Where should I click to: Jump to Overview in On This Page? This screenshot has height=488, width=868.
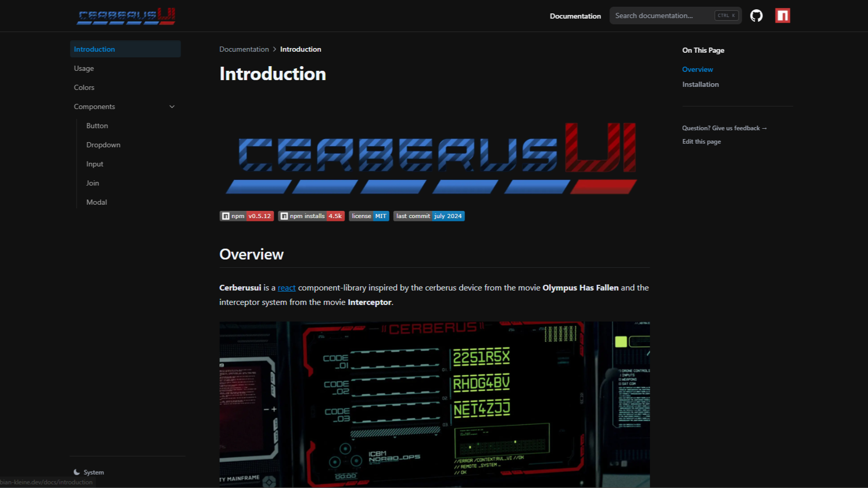697,69
